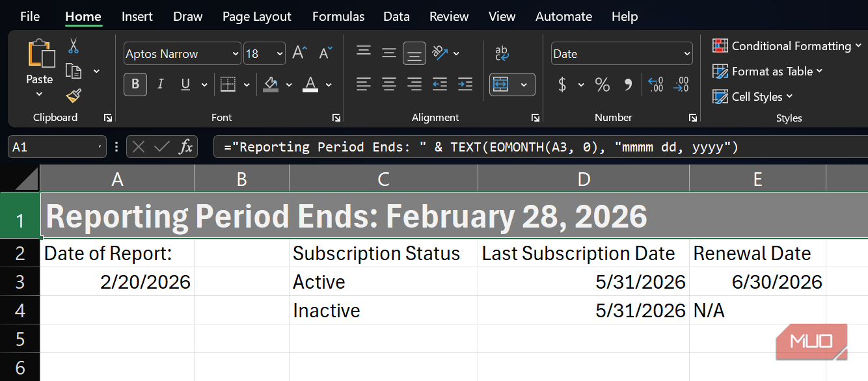This screenshot has width=868, height=381.
Task: Toggle Merge & Center button
Action: [501, 85]
